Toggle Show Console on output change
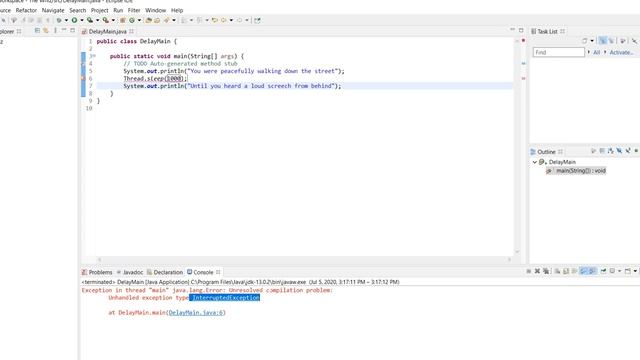The image size is (640, 360). (x=583, y=271)
